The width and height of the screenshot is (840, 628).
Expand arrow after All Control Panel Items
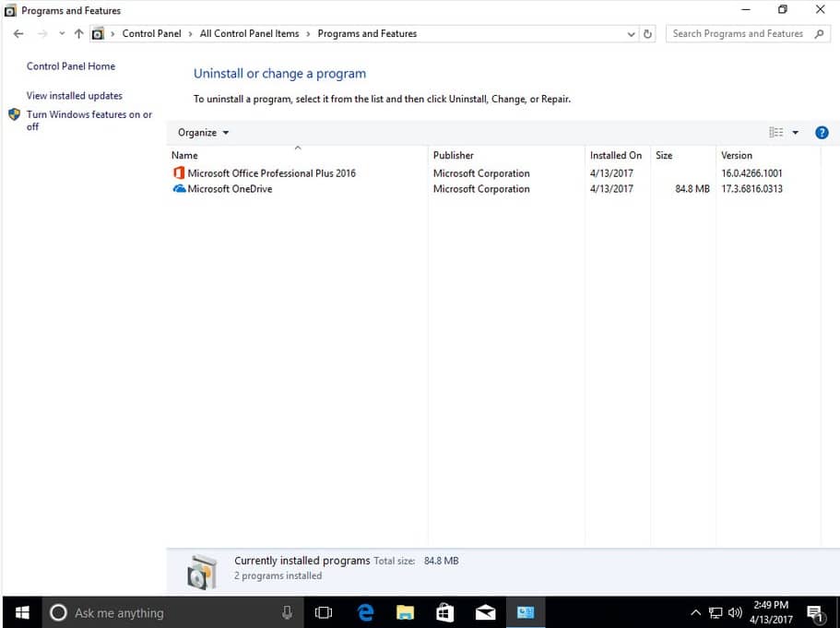308,34
